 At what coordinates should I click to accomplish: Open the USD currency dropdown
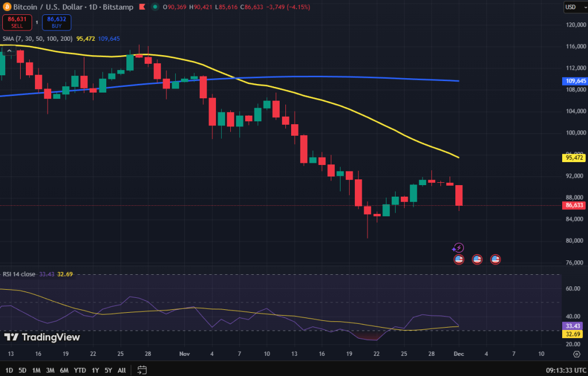point(575,7)
